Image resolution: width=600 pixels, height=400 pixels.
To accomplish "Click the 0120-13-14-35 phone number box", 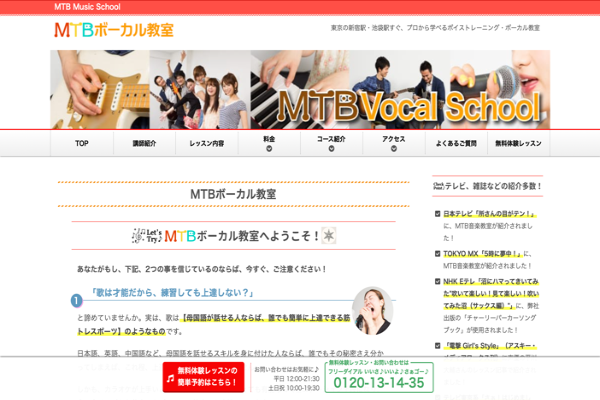I will pos(379,377).
